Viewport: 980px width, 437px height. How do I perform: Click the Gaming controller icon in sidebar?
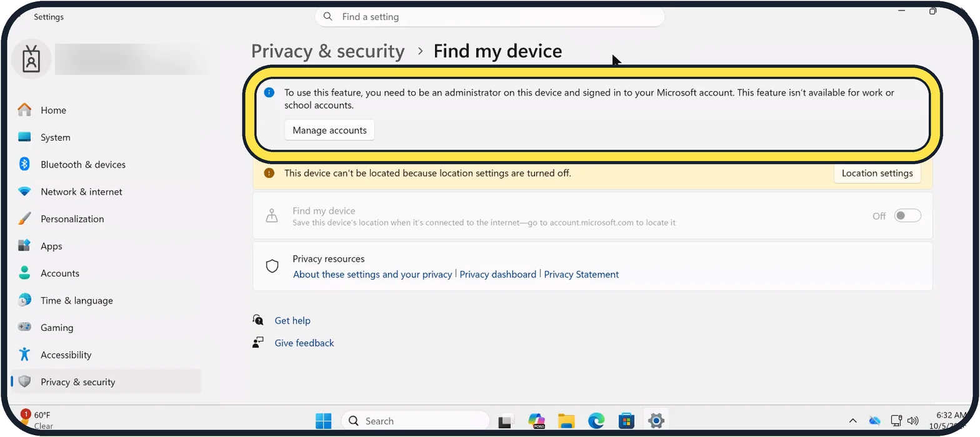[x=24, y=327]
